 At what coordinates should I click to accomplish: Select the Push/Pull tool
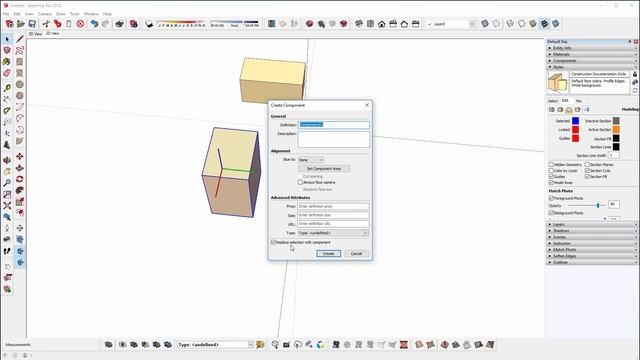[x=20, y=168]
